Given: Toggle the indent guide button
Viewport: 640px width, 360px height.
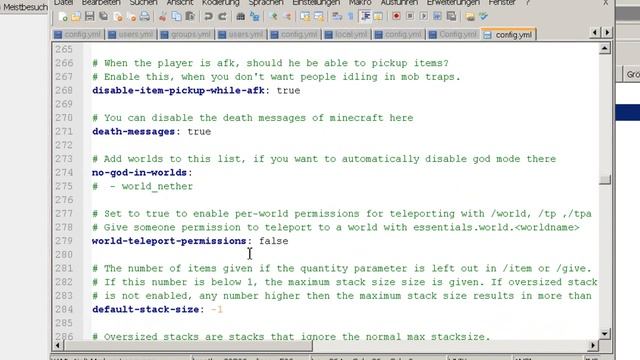Looking at the screenshot, I should (x=365, y=16).
